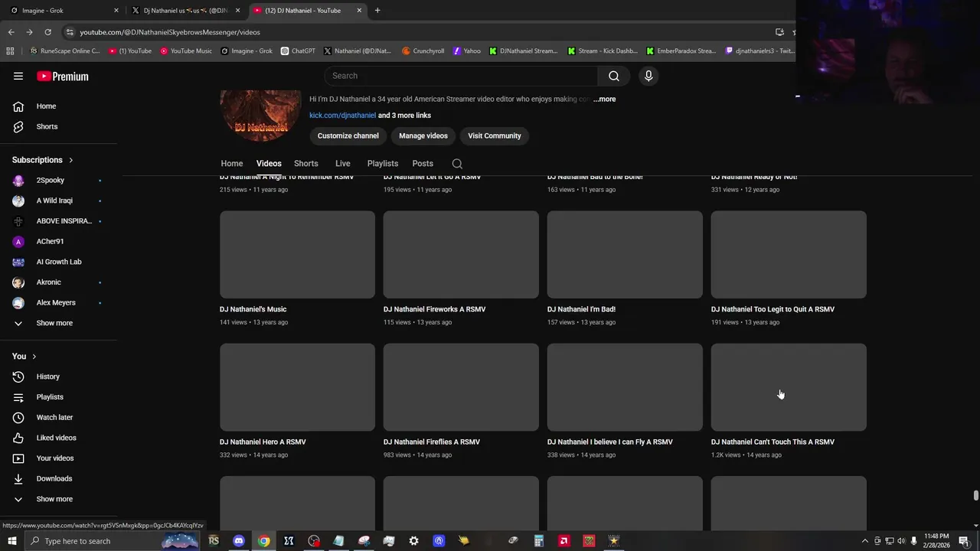Screen dimensions: 980x551
Task: Switch to the Dj Nathaniel X browser tab
Action: (x=186, y=11)
